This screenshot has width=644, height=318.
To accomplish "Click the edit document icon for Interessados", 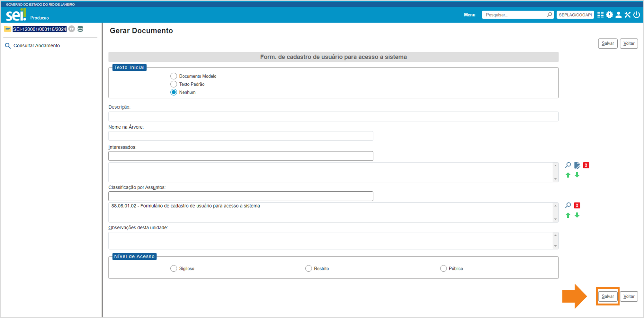I will pos(577,165).
